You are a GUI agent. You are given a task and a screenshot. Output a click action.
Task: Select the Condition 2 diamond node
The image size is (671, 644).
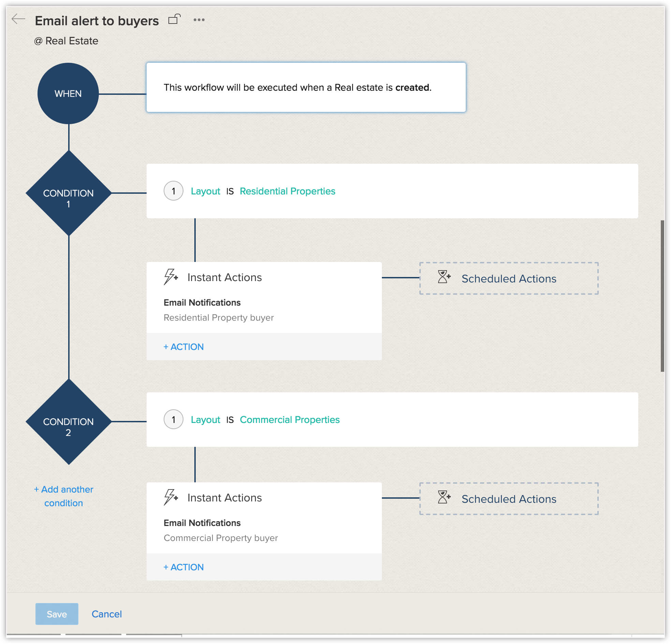69,422
